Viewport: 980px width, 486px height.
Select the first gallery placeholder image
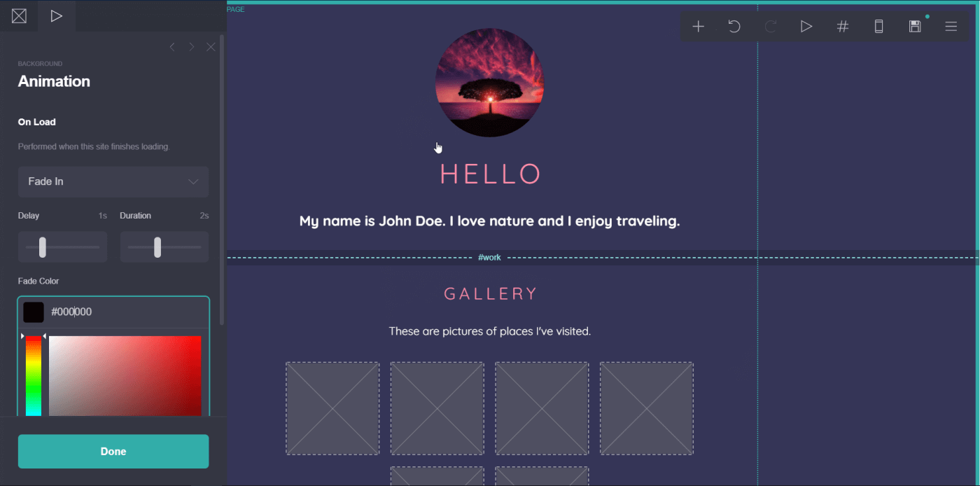pyautogui.click(x=332, y=408)
